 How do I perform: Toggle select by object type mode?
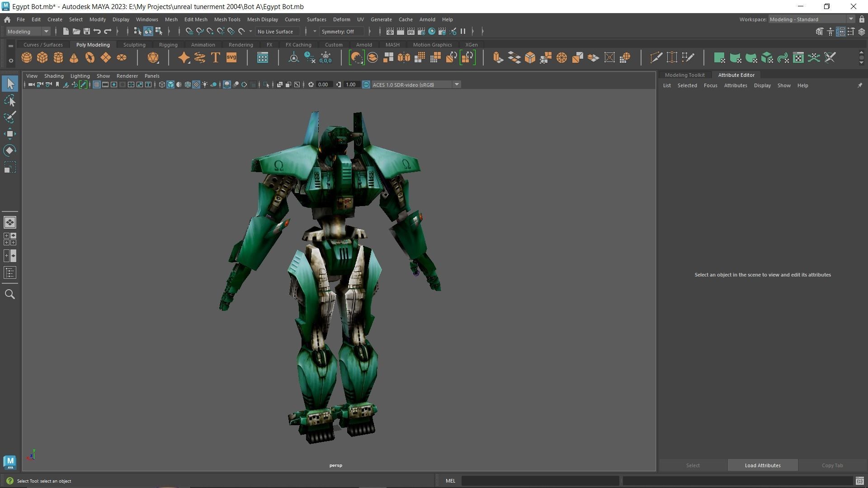148,31
